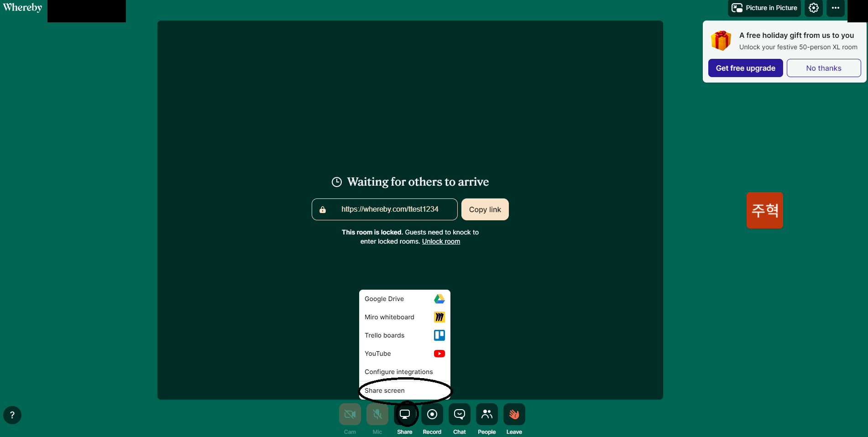
Task: Open Configure integrations
Action: (405, 372)
